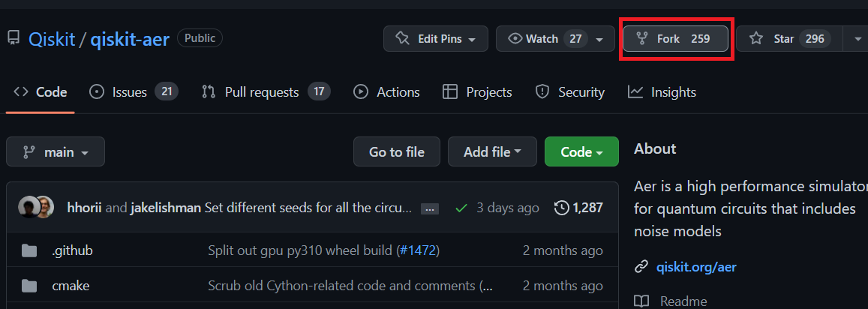Click the Fork button with fork icon
The image size is (868, 309).
675,39
